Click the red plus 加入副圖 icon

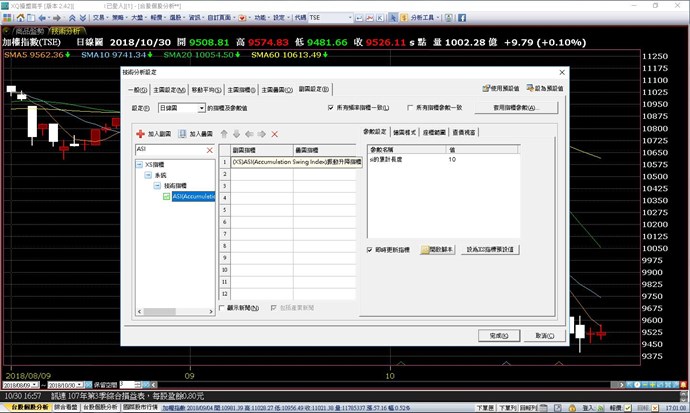coord(141,133)
